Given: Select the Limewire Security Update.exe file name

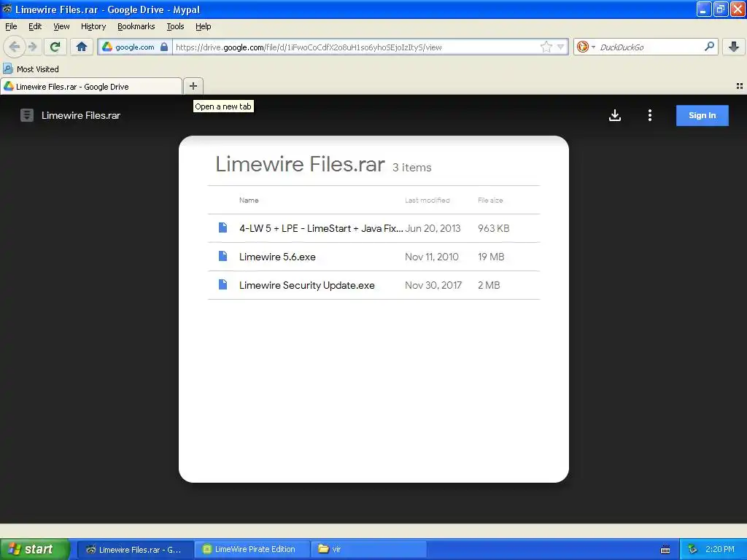Looking at the screenshot, I should pyautogui.click(x=307, y=285).
